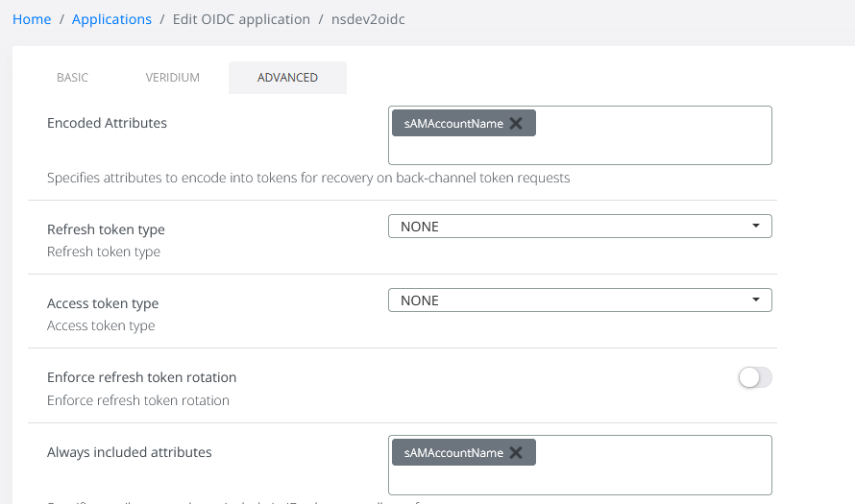The width and height of the screenshot is (855, 504).
Task: Open the VERIDIUM tab
Action: click(x=173, y=78)
